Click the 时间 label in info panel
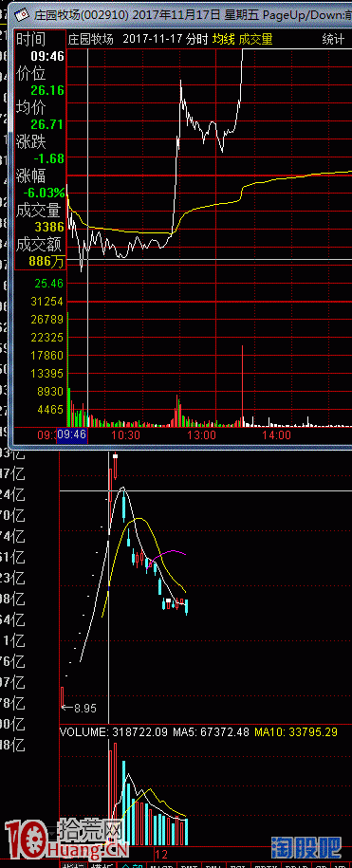The image size is (352, 868). [31, 39]
